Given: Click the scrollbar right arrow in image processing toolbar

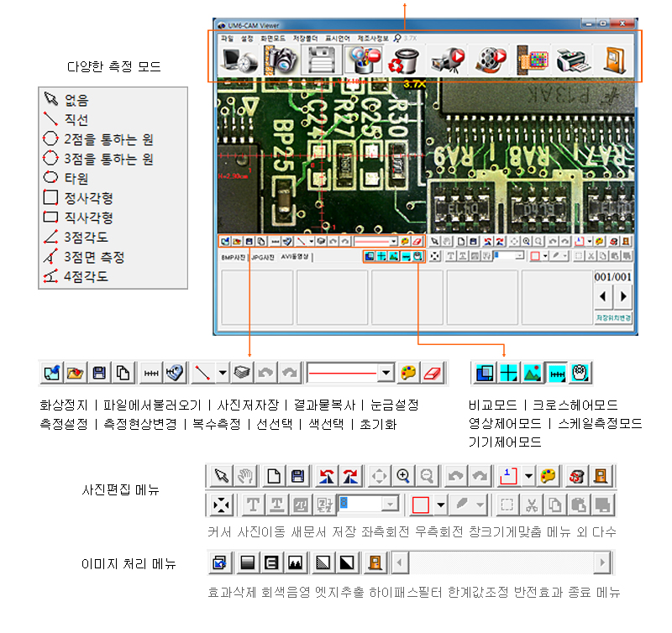Looking at the screenshot, I should (602, 562).
